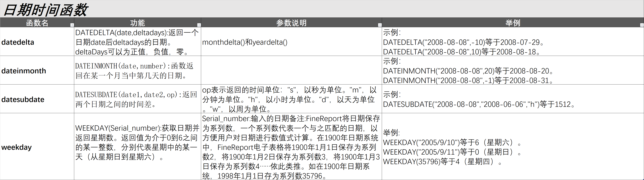
Task: Click the Serial_number parameter explanation cell
Action: (291, 147)
